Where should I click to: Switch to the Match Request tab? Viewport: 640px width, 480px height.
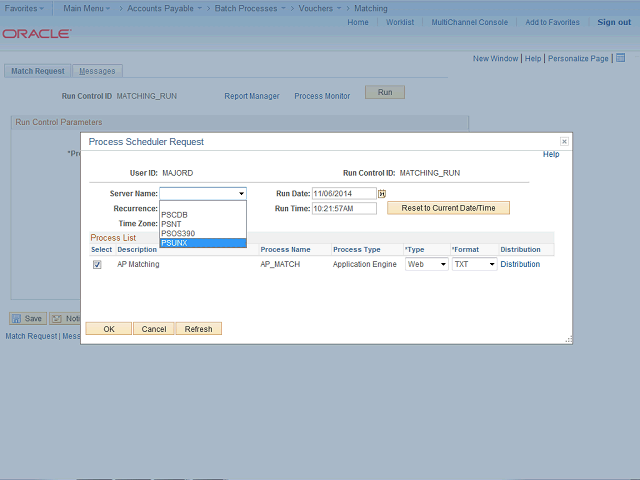coord(38,71)
